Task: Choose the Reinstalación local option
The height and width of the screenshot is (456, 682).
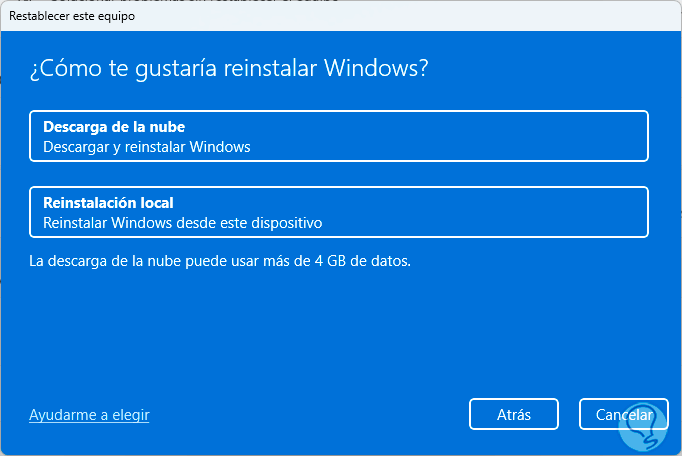Action: tap(338, 212)
